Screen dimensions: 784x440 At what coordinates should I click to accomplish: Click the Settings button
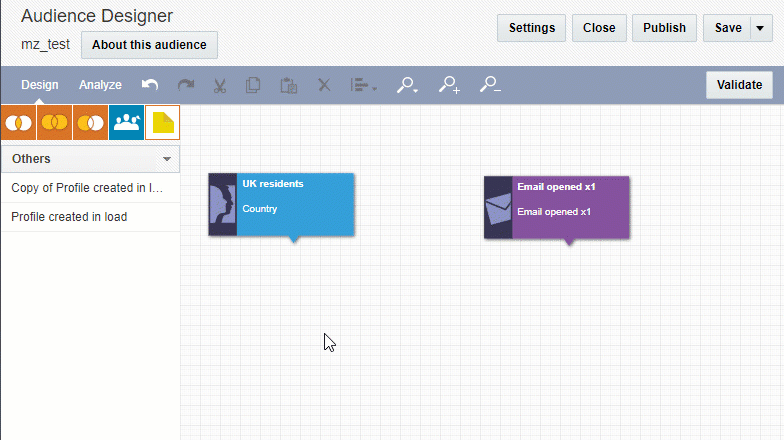point(532,28)
